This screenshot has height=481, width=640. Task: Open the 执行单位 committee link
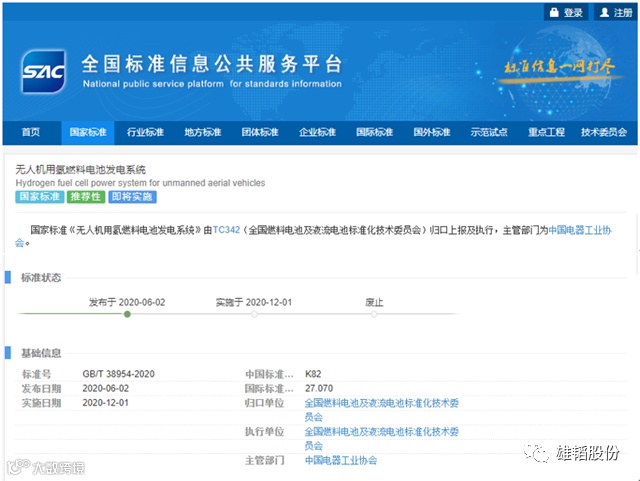pyautogui.click(x=382, y=439)
